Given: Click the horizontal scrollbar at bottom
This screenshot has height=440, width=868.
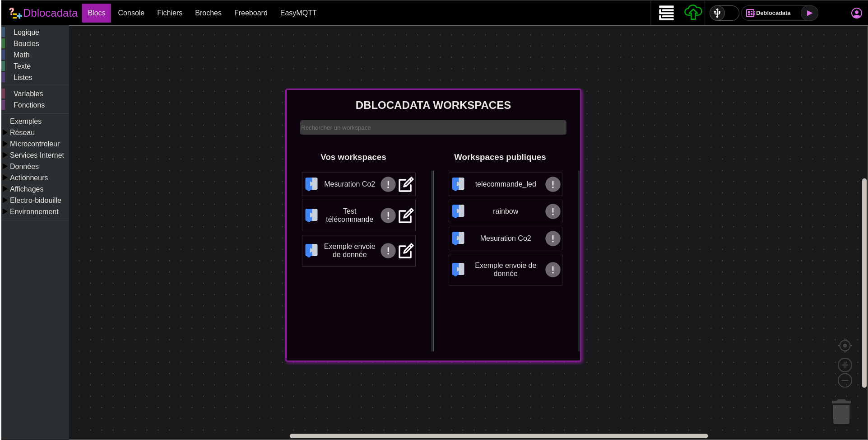Looking at the screenshot, I should tap(498, 436).
